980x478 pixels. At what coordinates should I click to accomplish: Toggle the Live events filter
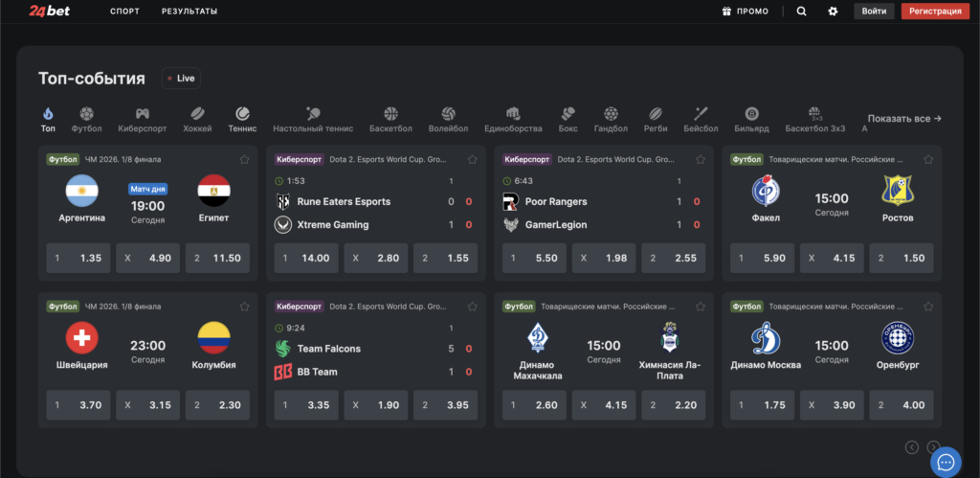point(181,79)
